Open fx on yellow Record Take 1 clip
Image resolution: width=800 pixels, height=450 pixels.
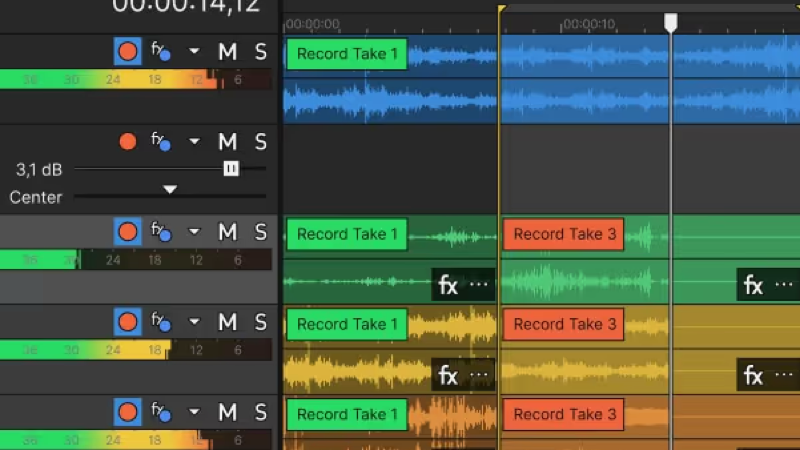pos(448,376)
